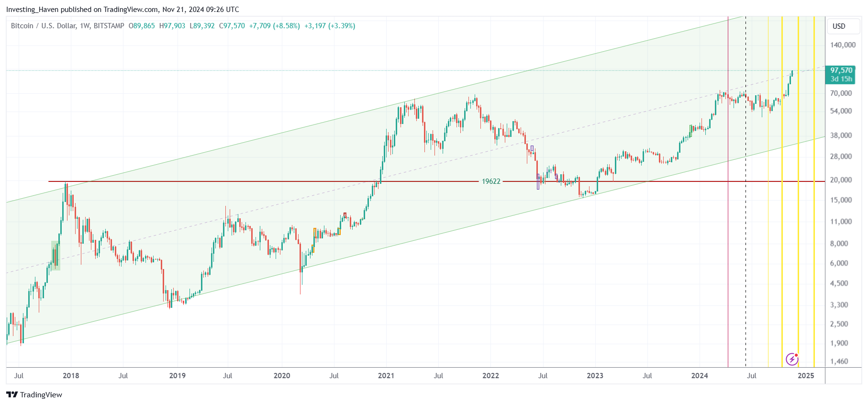This screenshot has width=868, height=405.
Task: Click the 20,000 price axis label
Action: [841, 180]
